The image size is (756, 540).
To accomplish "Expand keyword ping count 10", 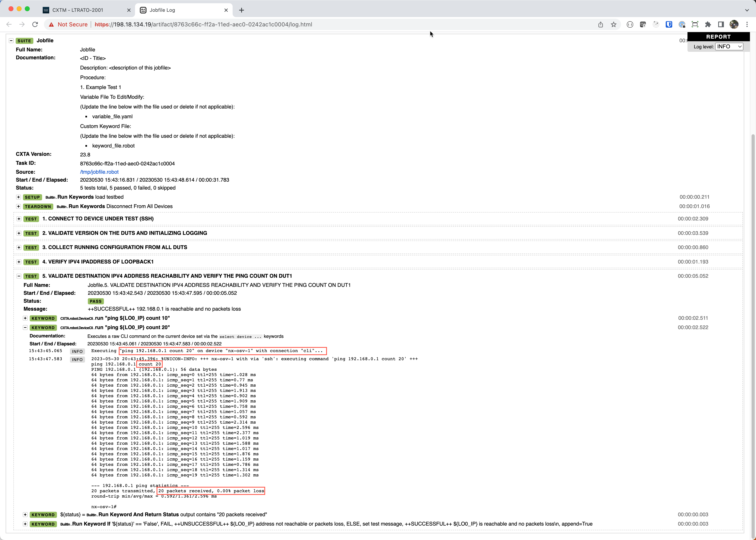I will (25, 318).
